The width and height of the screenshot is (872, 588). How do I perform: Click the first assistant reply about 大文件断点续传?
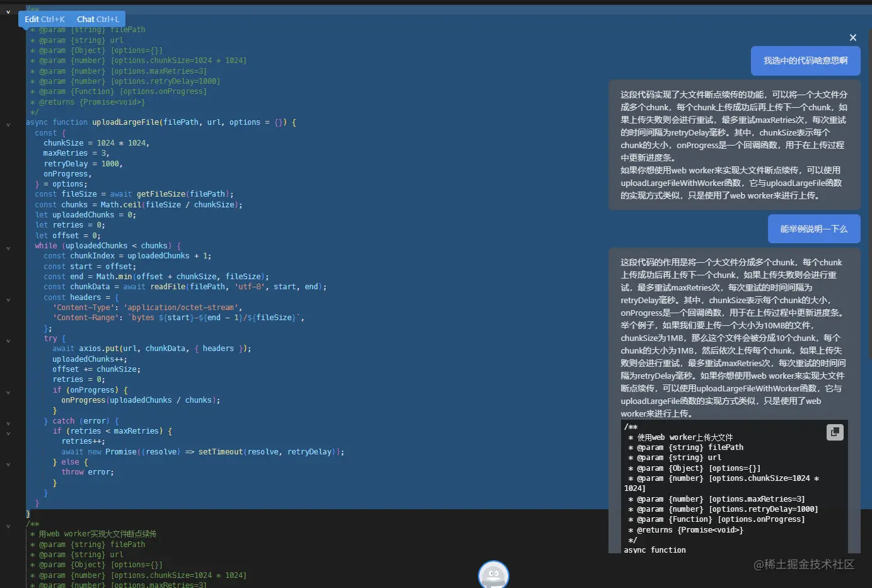pyautogui.click(x=735, y=145)
